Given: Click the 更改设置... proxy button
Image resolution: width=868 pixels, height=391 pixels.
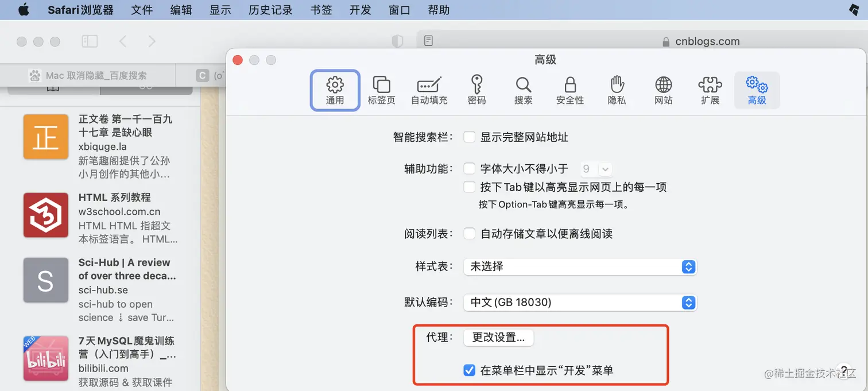Looking at the screenshot, I should pyautogui.click(x=498, y=338).
